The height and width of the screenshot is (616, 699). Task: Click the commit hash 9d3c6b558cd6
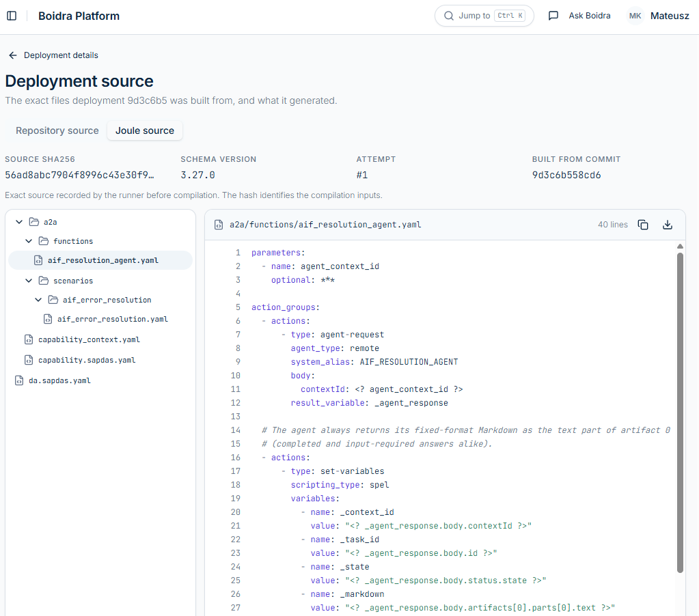tap(566, 175)
